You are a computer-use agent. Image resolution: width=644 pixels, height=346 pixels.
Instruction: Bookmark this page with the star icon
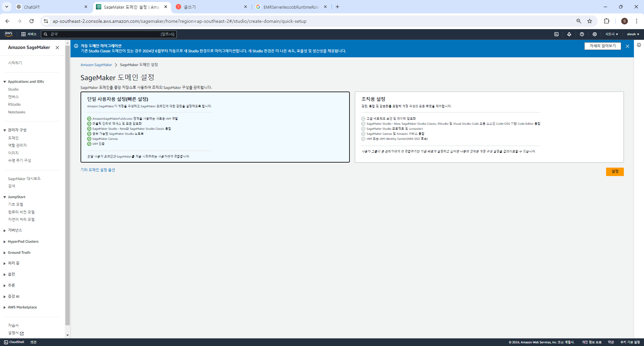point(590,21)
